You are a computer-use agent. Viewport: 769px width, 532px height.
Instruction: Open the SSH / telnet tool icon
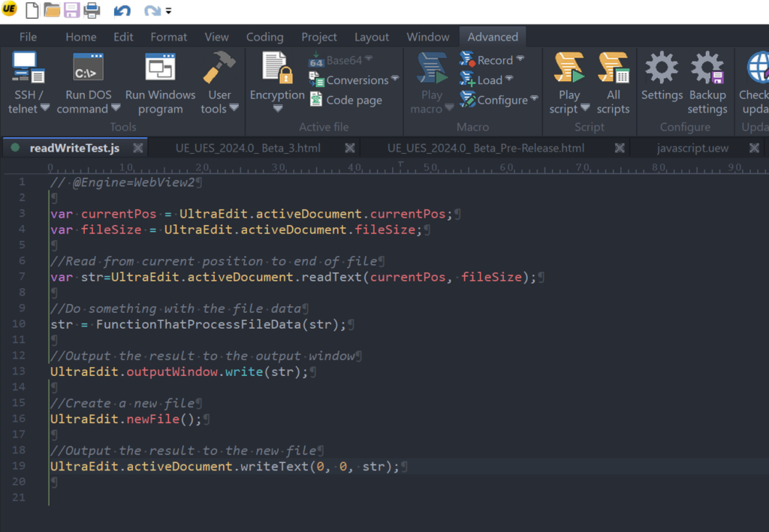tap(28, 67)
